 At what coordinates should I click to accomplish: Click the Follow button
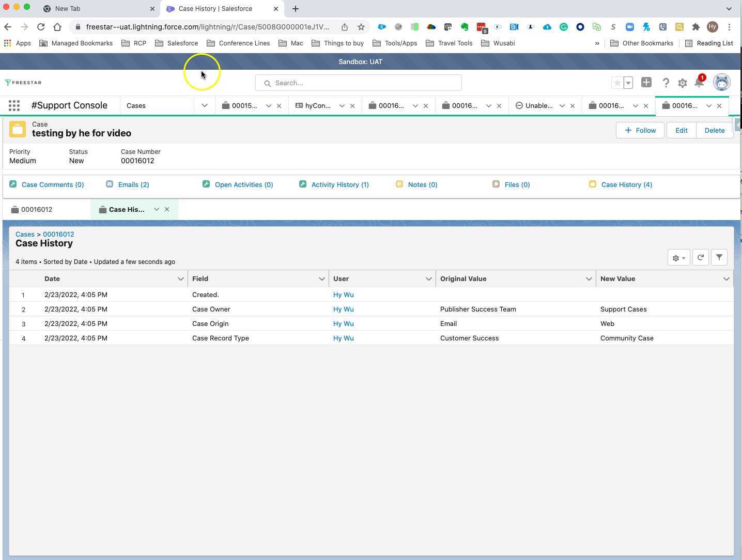(x=640, y=130)
